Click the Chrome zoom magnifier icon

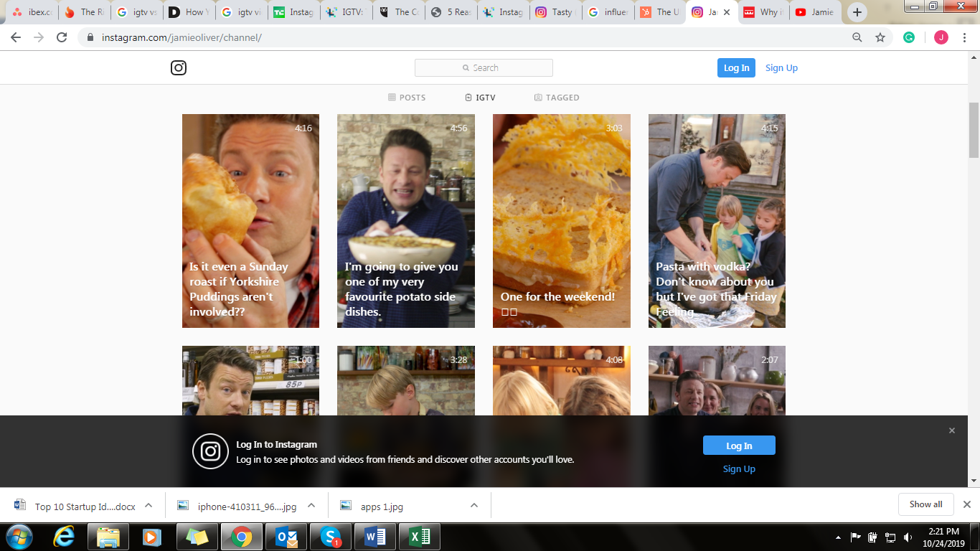coord(857,37)
